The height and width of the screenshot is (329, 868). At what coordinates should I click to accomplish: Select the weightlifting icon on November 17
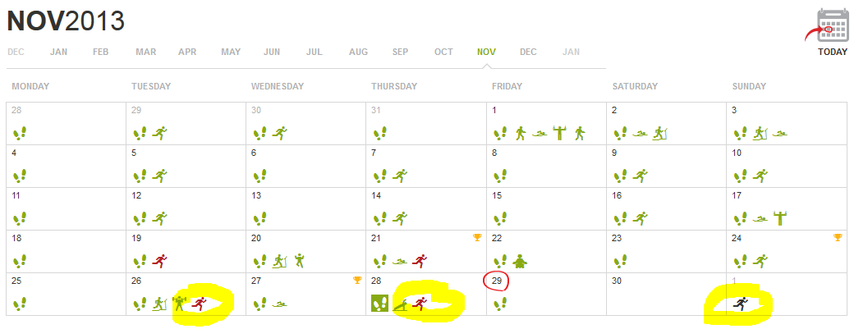[x=779, y=217]
